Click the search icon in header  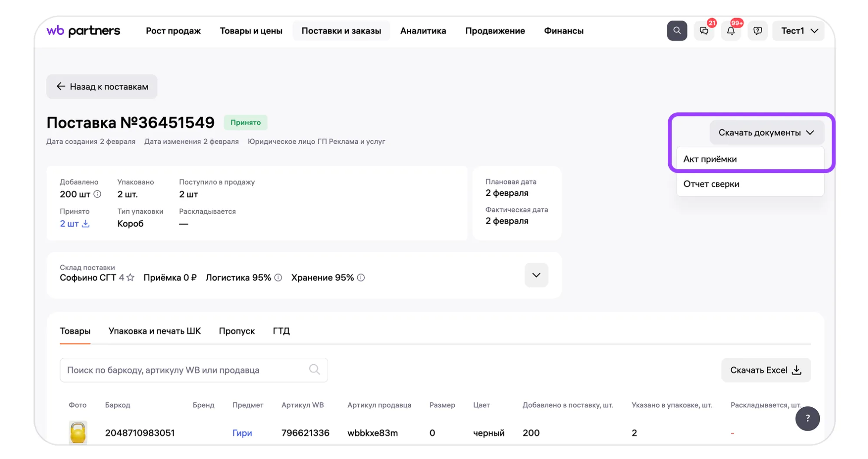677,31
